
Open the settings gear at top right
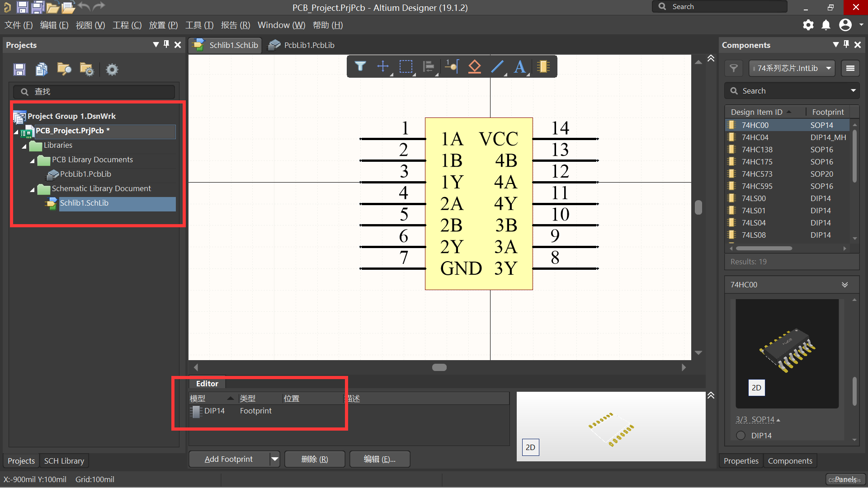[x=808, y=25]
